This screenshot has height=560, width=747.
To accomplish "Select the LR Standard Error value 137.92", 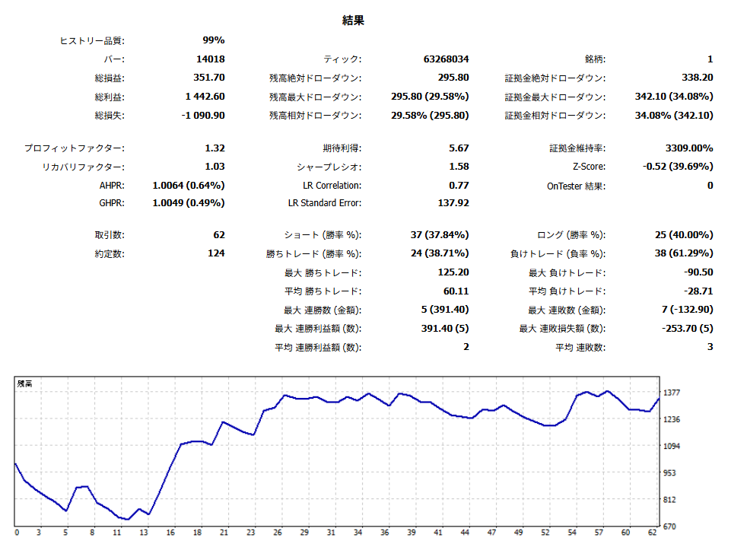I will click(453, 204).
